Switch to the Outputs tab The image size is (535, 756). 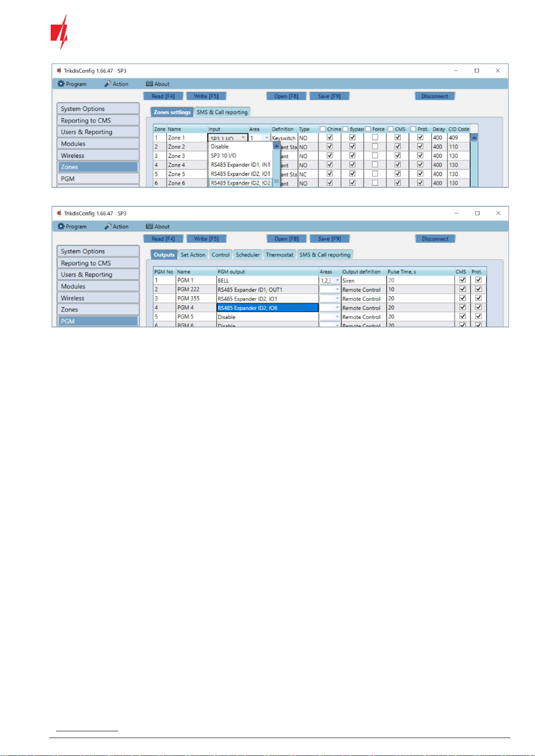(164, 255)
